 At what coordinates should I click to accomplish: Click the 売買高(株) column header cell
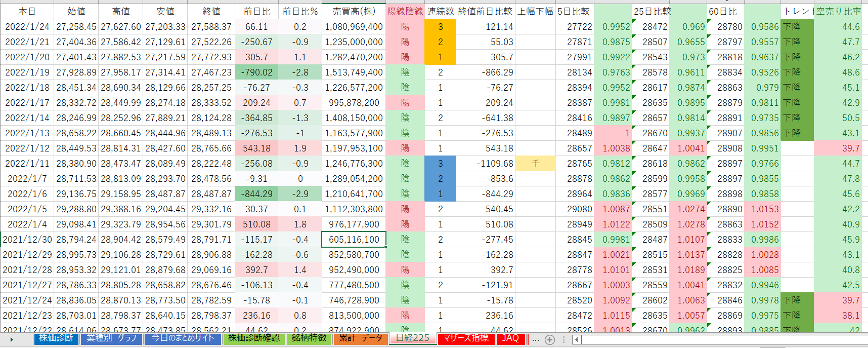point(354,11)
